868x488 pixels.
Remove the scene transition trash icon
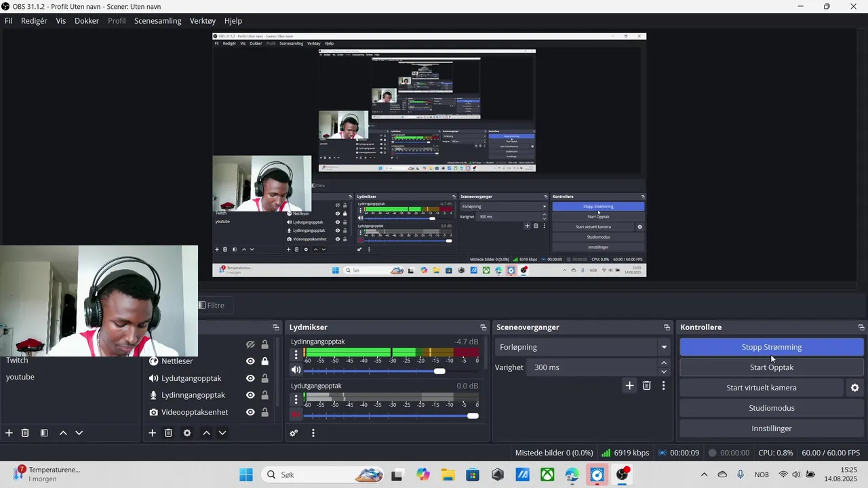tap(647, 386)
